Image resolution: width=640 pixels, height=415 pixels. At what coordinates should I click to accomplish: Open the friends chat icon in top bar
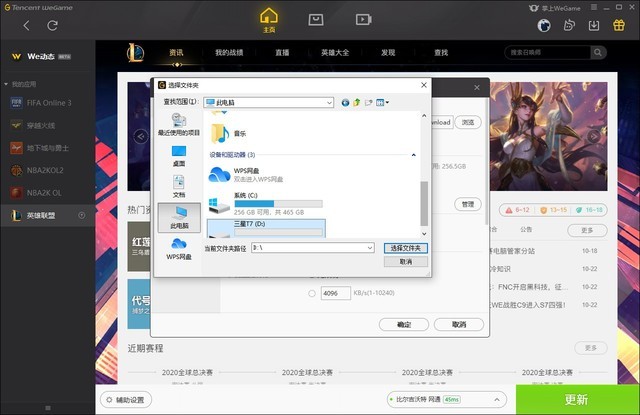pyautogui.click(x=569, y=25)
